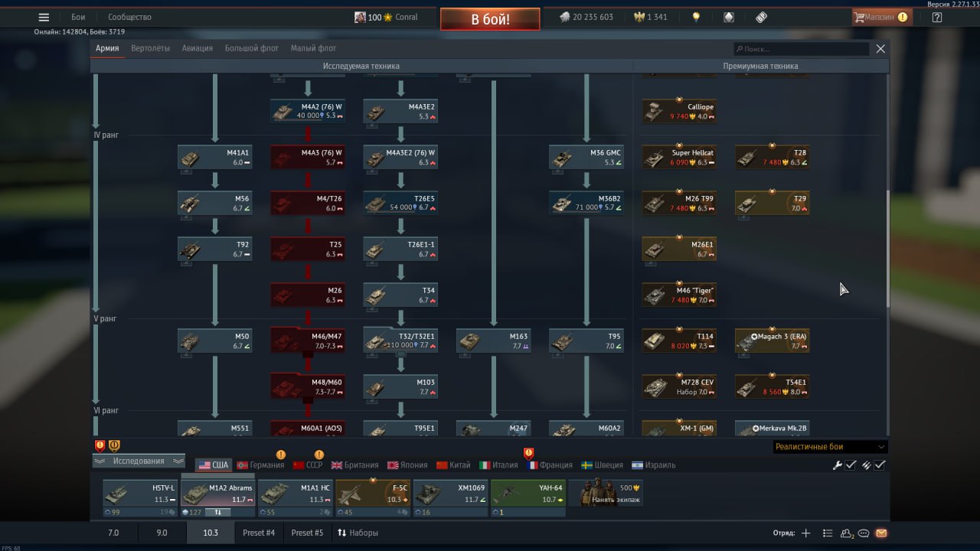Start battle with В бой! button
The width and height of the screenshot is (980, 551).
click(490, 19)
